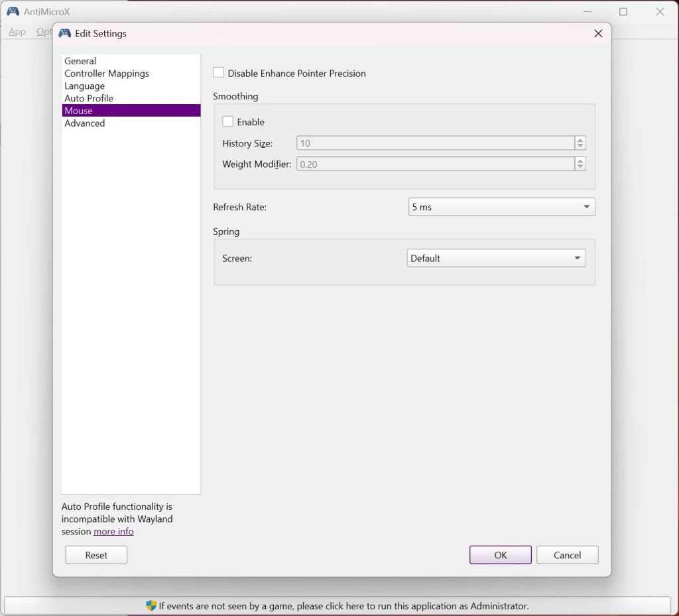The width and height of the screenshot is (679, 616).
Task: Select General settings category
Action: 131,61
